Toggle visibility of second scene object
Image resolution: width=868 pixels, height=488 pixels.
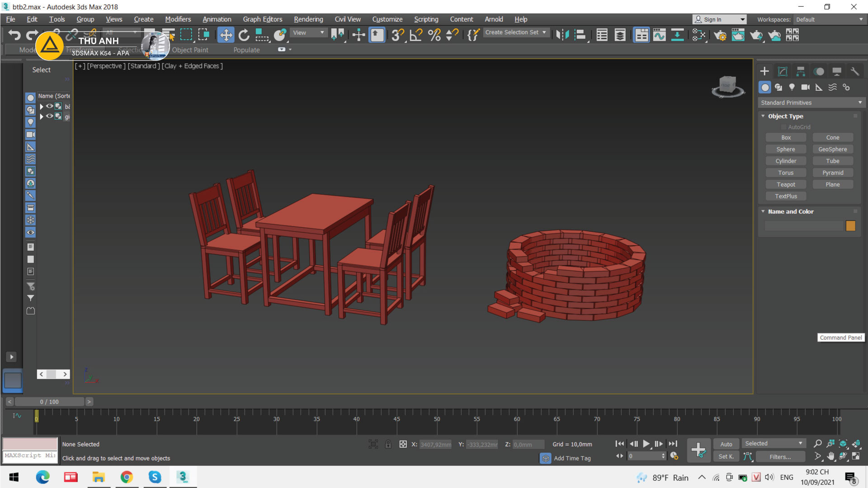click(x=49, y=116)
